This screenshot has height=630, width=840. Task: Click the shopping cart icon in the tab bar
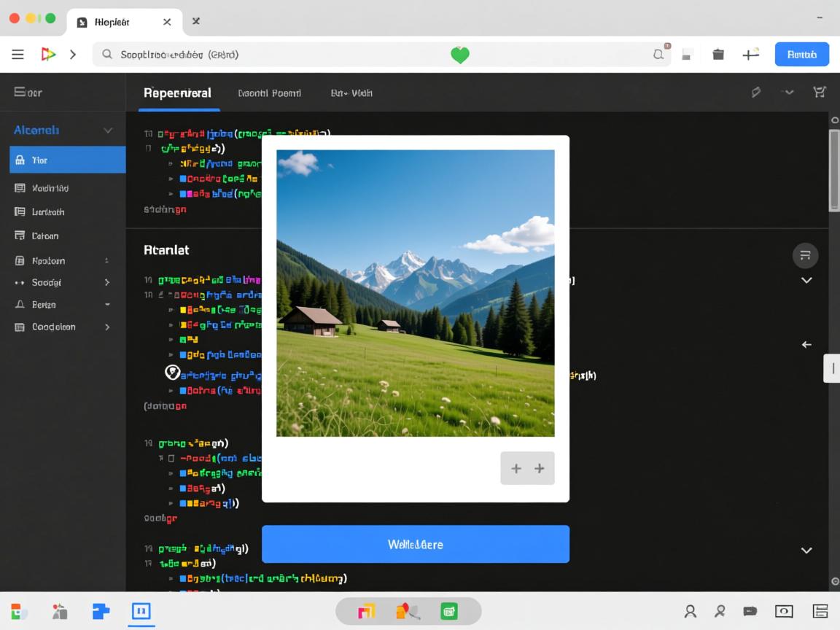coord(819,92)
